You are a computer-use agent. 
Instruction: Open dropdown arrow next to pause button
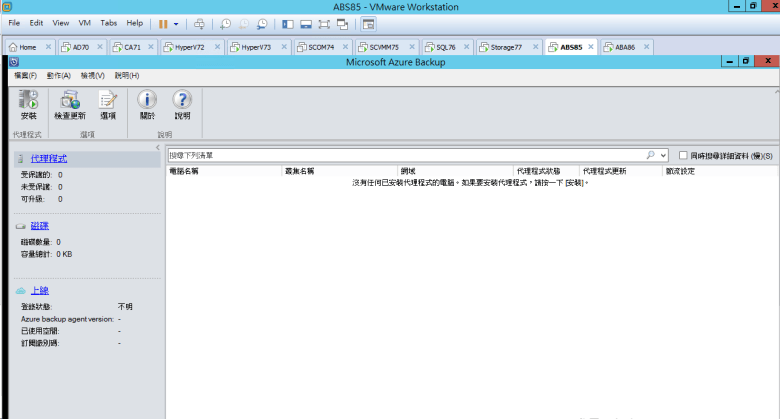coord(177,22)
